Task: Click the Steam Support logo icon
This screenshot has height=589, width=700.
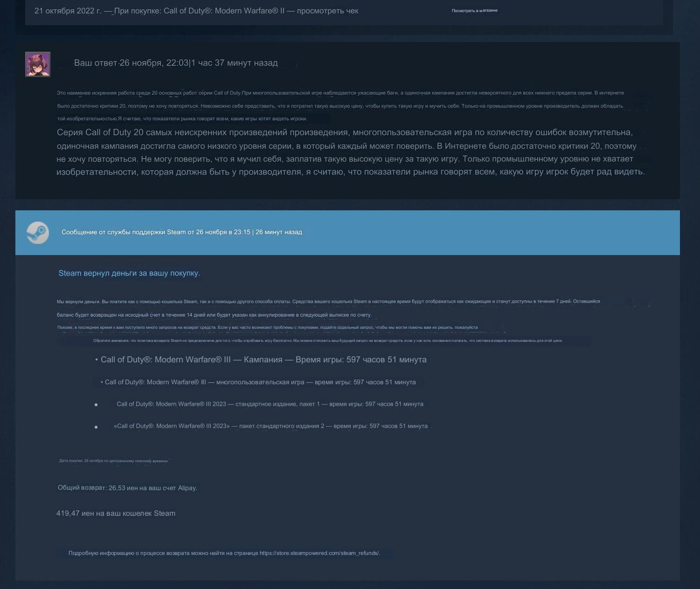Action: 38,232
